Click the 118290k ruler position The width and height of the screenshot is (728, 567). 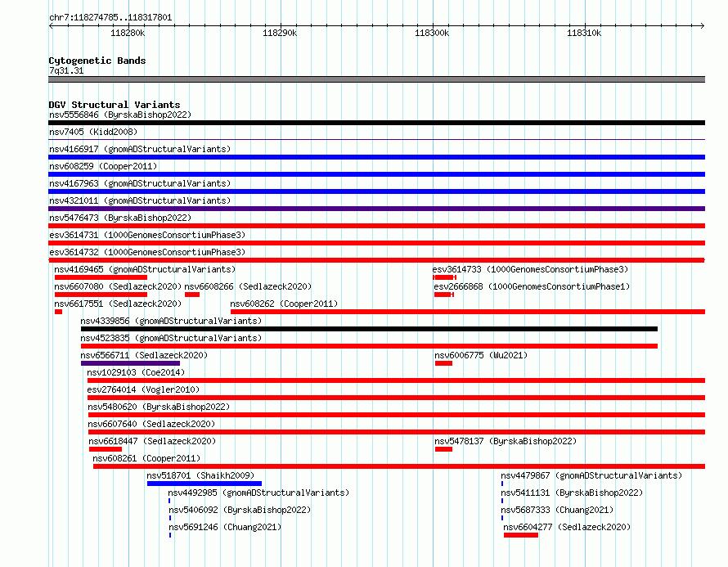click(280, 33)
